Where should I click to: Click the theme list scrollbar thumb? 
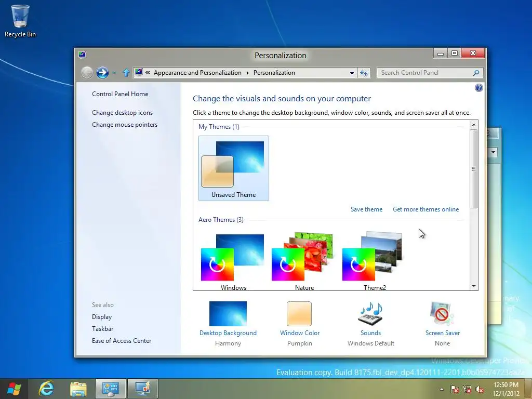[474, 169]
